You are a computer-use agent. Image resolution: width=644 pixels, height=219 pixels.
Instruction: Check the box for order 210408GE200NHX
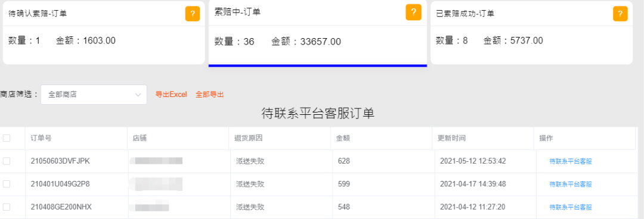pos(7,207)
